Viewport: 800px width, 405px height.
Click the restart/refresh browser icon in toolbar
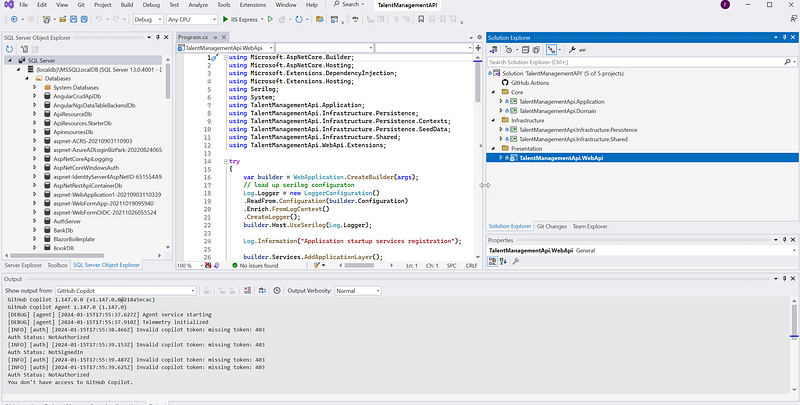(x=298, y=19)
